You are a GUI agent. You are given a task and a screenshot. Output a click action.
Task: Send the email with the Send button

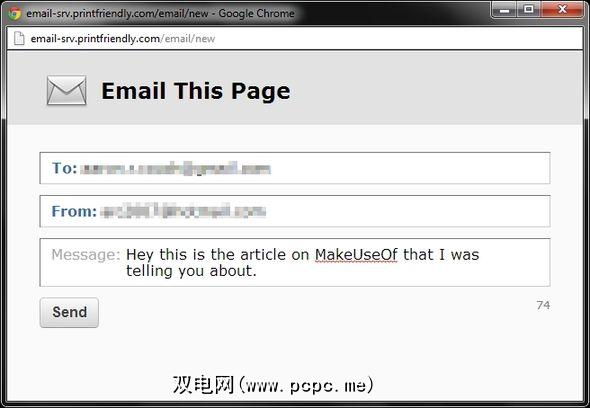69,312
